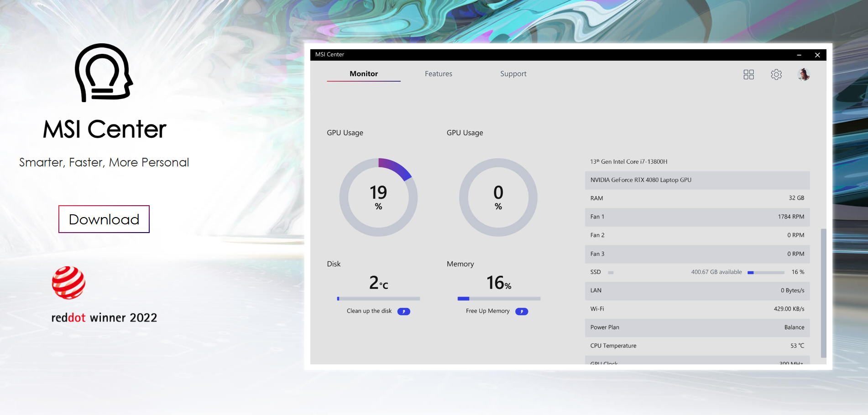Click the Free Up Memory label
The height and width of the screenshot is (415, 868).
point(488,311)
